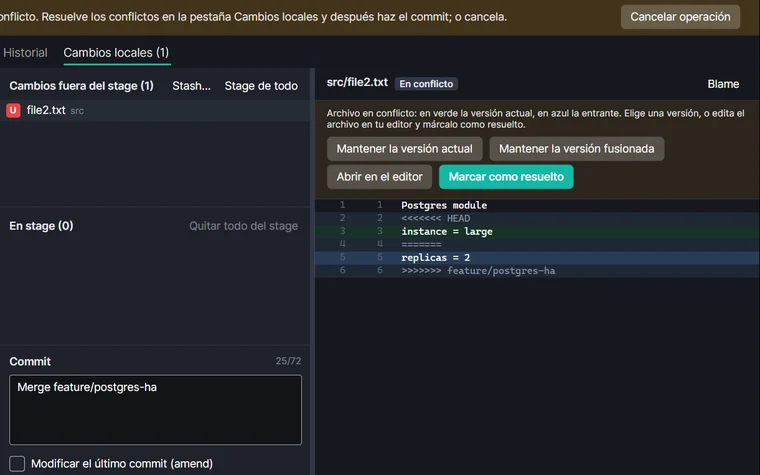This screenshot has height=475, width=760.
Task: Click Marcar como resuelto
Action: point(506,177)
